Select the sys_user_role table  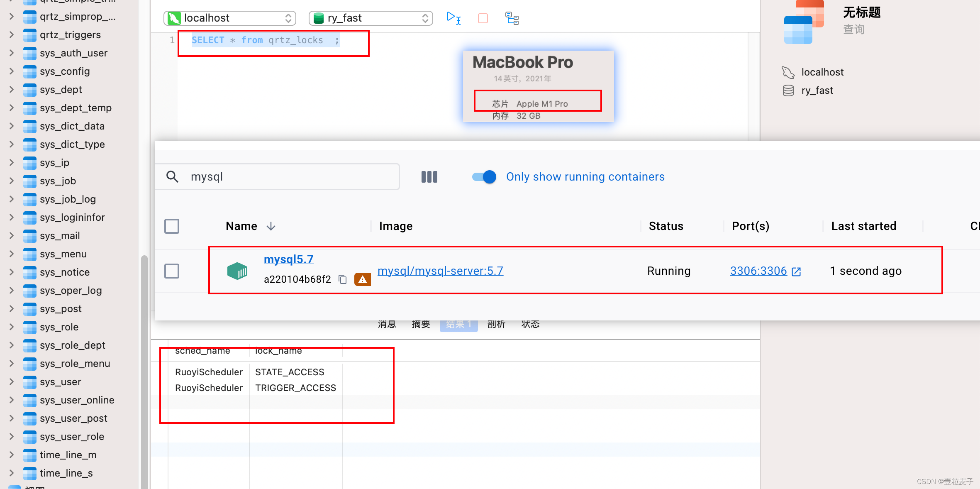click(72, 437)
